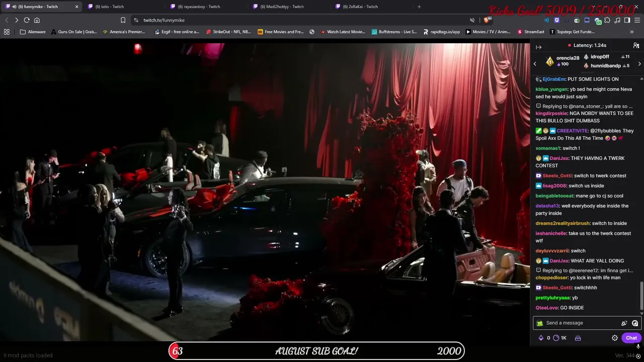Viewport: 644px width, 362px height.
Task: Close the funnymike - Twitch tab
Action: click(x=76, y=7)
